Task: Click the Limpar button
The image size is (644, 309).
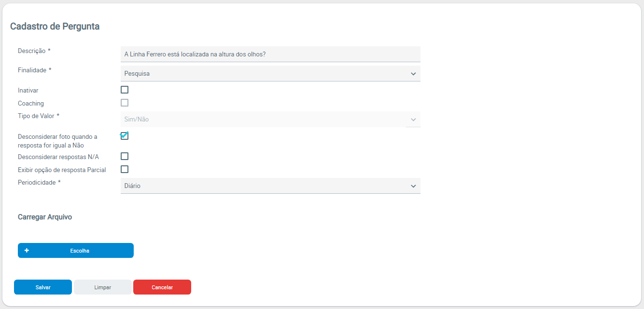Action: tap(102, 287)
